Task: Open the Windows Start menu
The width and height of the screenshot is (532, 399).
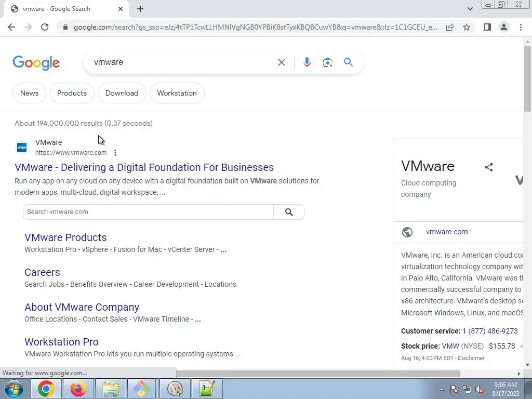Action: click(x=14, y=389)
